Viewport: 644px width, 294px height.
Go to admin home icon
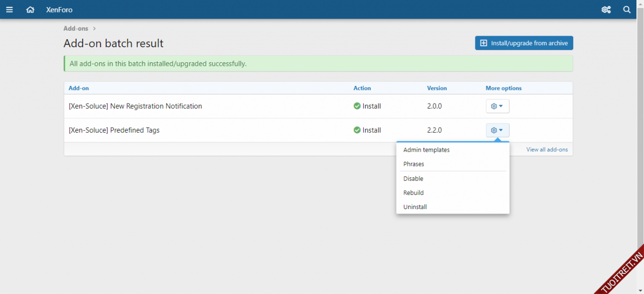30,10
